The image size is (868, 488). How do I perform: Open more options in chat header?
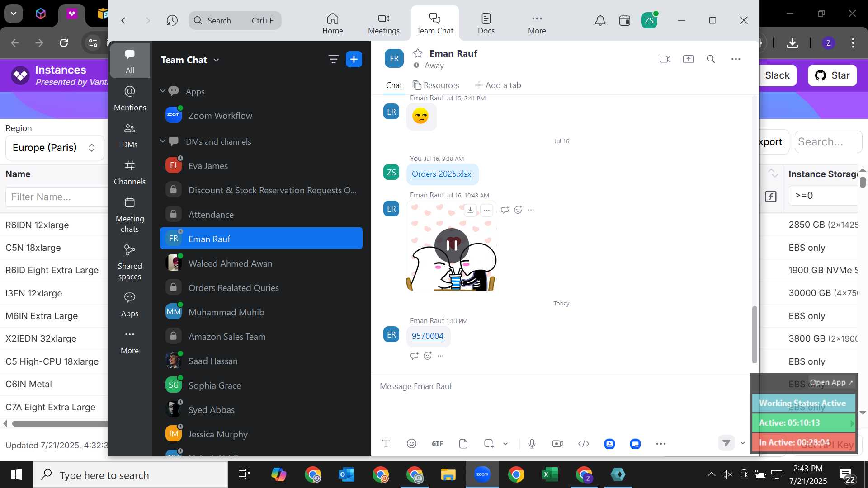(x=736, y=59)
